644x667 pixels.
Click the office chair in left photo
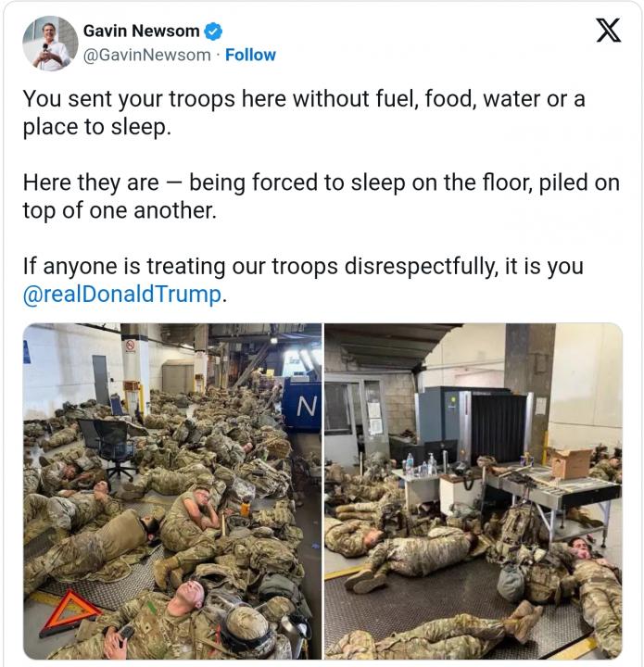pos(109,448)
